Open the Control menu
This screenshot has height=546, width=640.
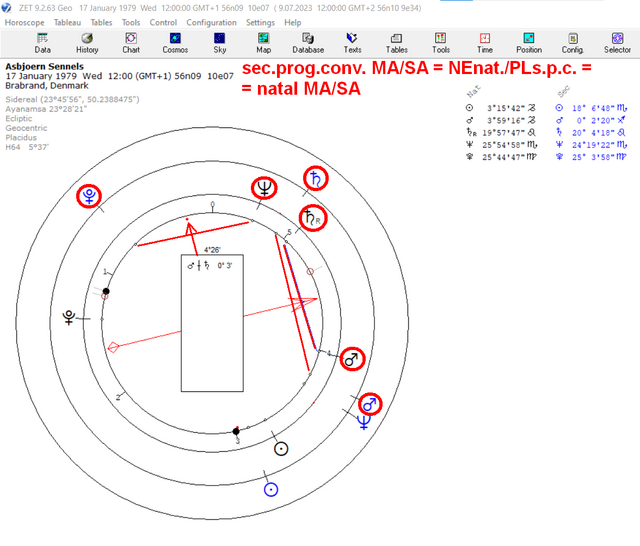163,22
